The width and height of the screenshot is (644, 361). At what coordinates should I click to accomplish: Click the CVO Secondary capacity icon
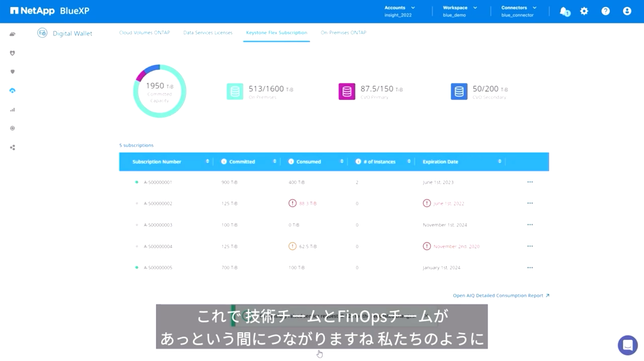pos(459,92)
